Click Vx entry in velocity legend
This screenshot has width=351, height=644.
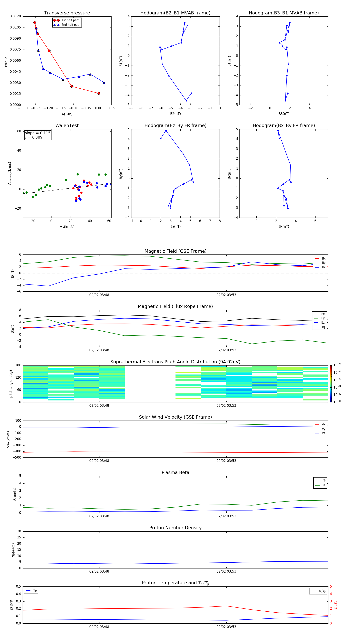point(320,424)
